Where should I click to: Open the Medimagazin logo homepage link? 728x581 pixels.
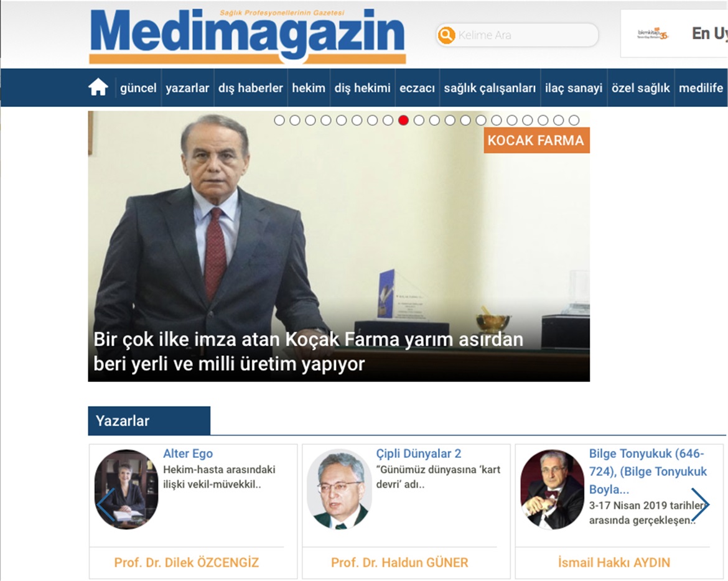coord(248,36)
